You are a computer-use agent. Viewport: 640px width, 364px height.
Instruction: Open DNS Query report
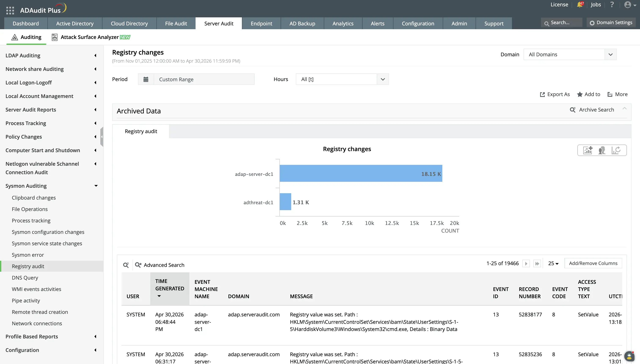pos(25,278)
